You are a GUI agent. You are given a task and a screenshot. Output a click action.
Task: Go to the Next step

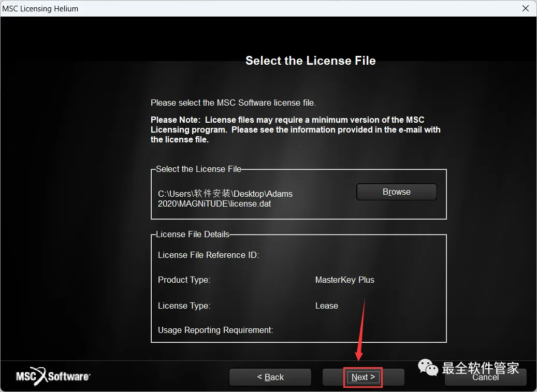[x=363, y=378]
